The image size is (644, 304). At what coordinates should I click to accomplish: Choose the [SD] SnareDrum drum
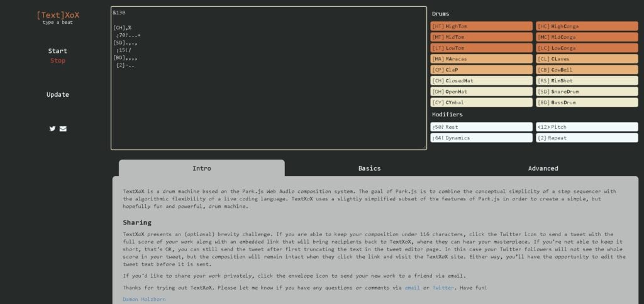(587, 92)
